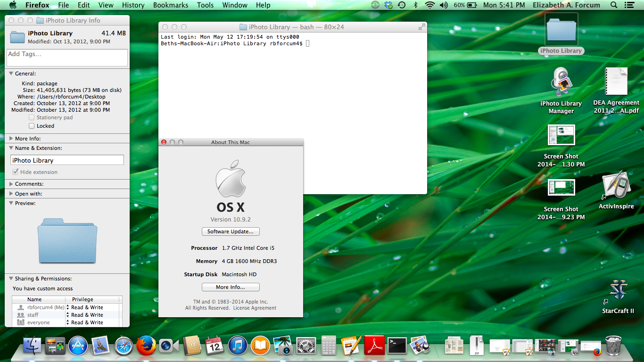The width and height of the screenshot is (644, 362).
Task: Open Time Machine menu bar icon
Action: [x=402, y=5]
